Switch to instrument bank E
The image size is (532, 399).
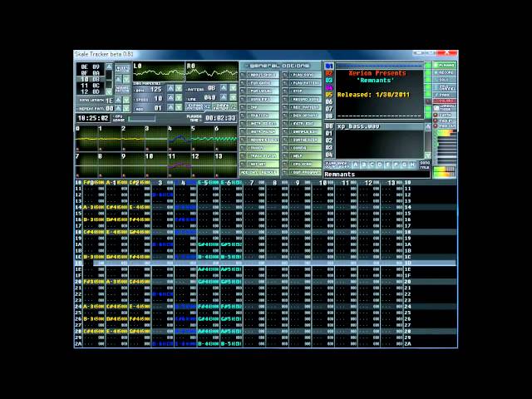388,165
